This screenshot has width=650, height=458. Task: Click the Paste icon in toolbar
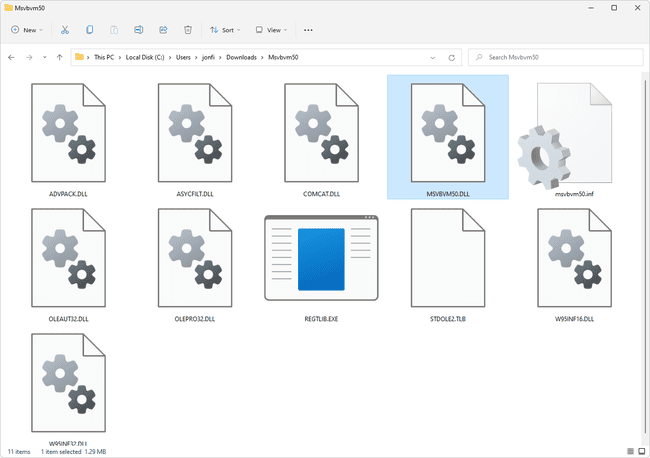114,30
